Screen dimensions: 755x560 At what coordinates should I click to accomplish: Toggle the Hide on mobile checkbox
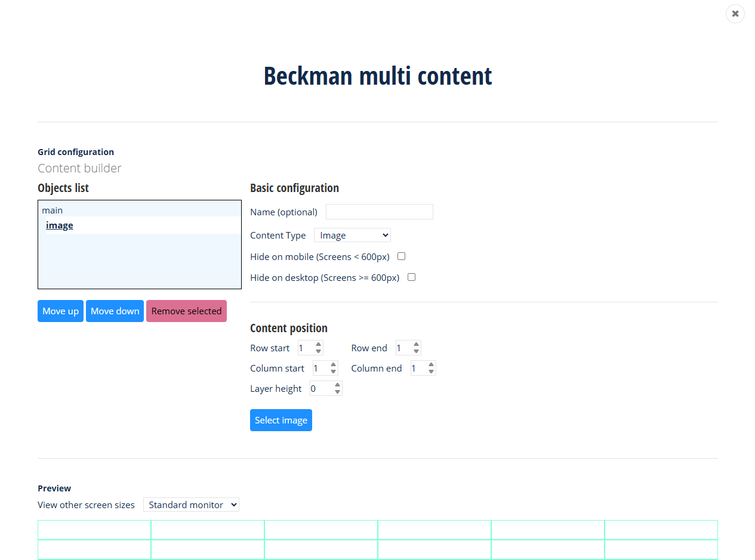pyautogui.click(x=401, y=256)
